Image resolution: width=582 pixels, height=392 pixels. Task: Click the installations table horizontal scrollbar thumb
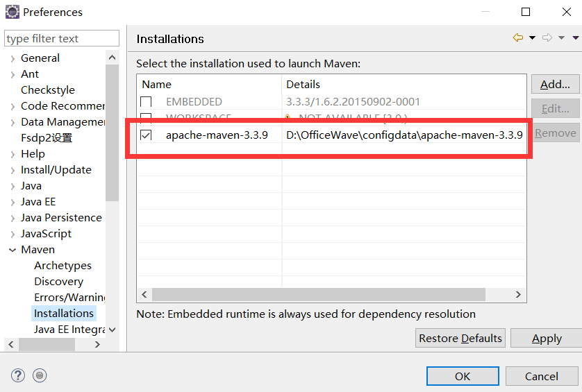(x=319, y=294)
